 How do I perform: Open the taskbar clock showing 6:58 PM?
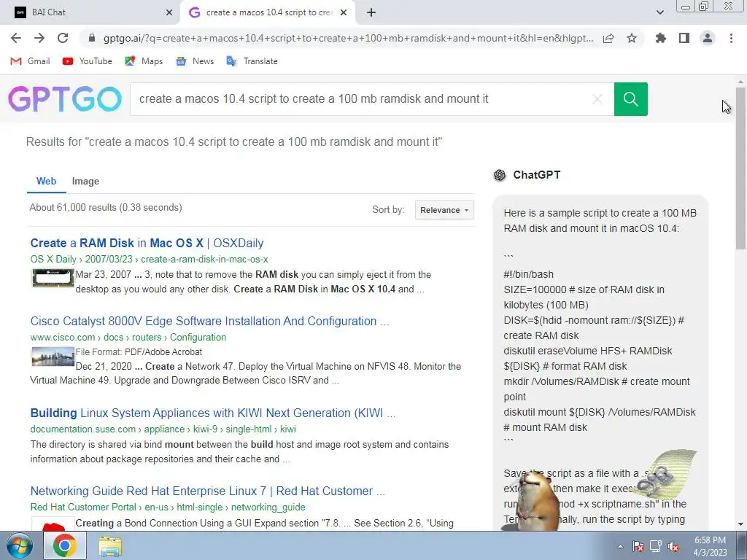[711, 546]
